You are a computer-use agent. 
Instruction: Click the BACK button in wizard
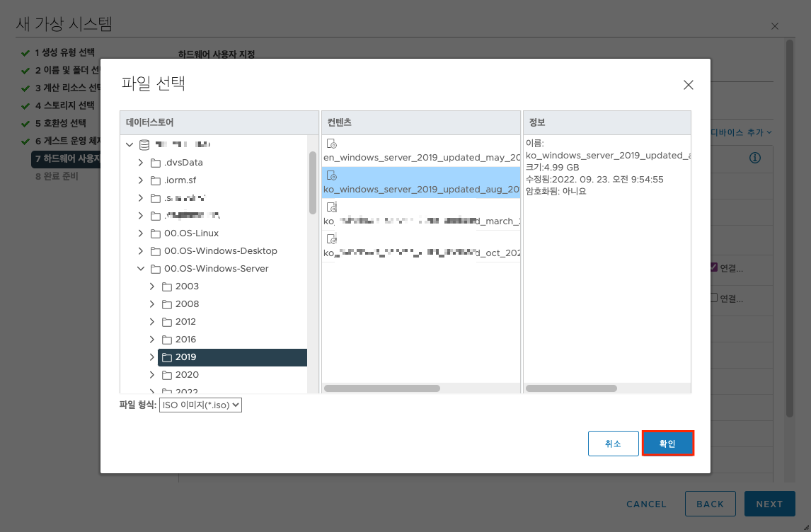click(710, 504)
